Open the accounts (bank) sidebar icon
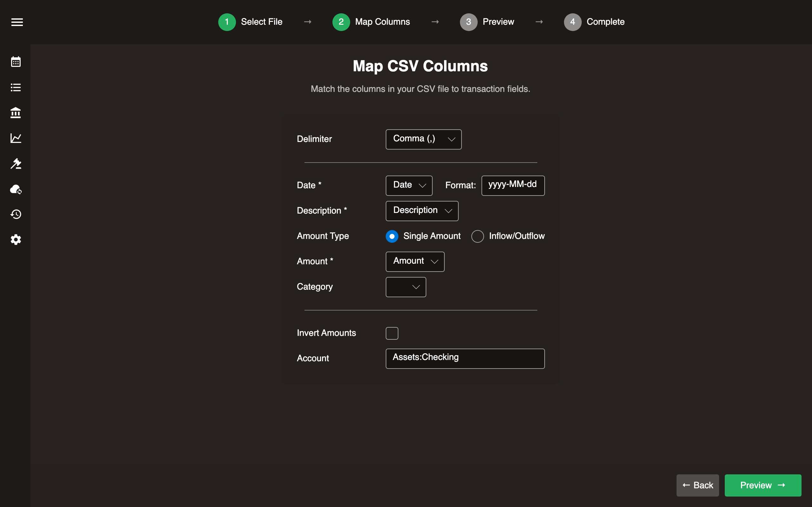This screenshot has width=812, height=507. 16,113
